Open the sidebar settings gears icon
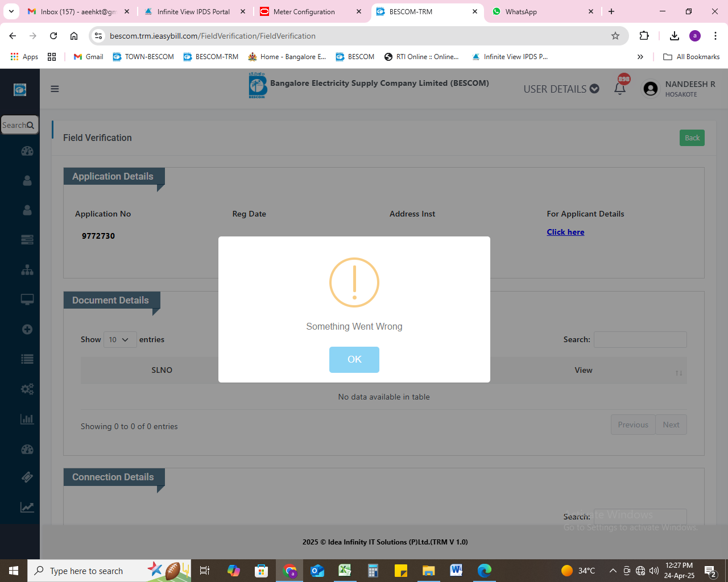Image resolution: width=728 pixels, height=582 pixels. [x=27, y=389]
